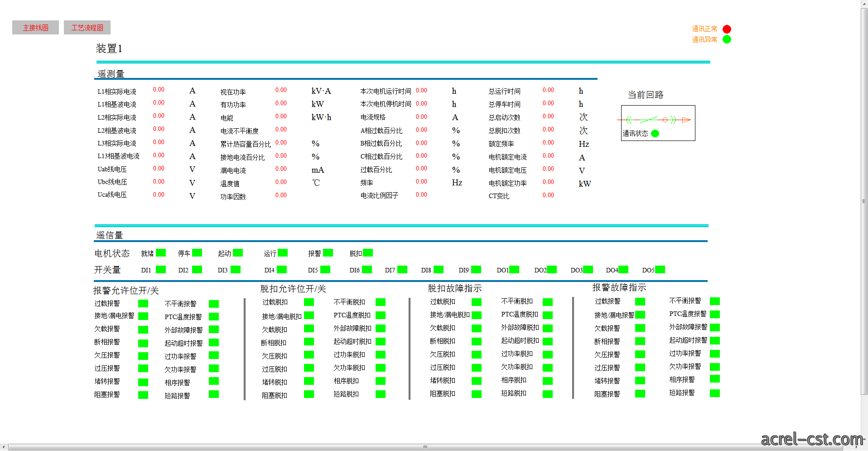Toggle the 不平衡脱扣 trip enable bit
Screen dimensions: 868x451
click(x=381, y=302)
